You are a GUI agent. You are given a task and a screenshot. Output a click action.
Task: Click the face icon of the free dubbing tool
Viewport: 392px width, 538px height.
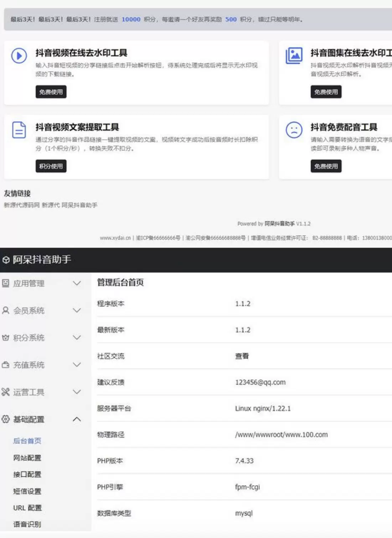[x=294, y=130]
